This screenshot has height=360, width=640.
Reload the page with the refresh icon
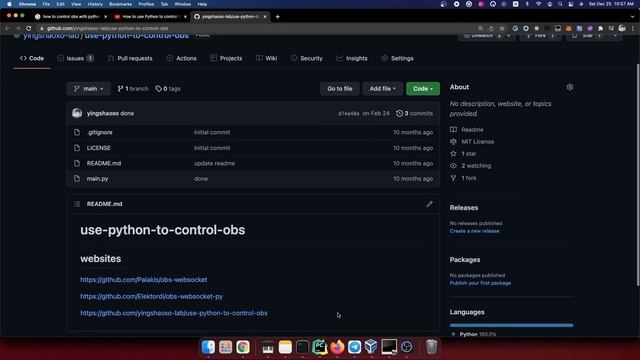coord(29,28)
